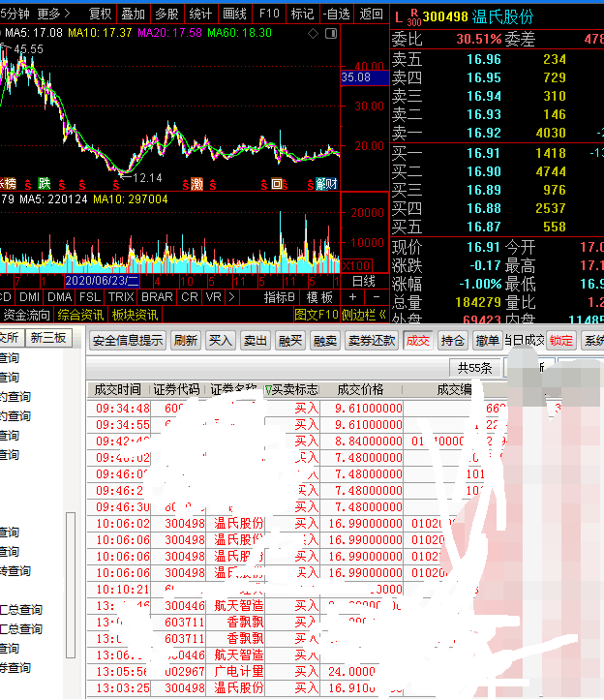Click the green 跌 marker under the chart
This screenshot has width=604, height=700.
click(45, 184)
